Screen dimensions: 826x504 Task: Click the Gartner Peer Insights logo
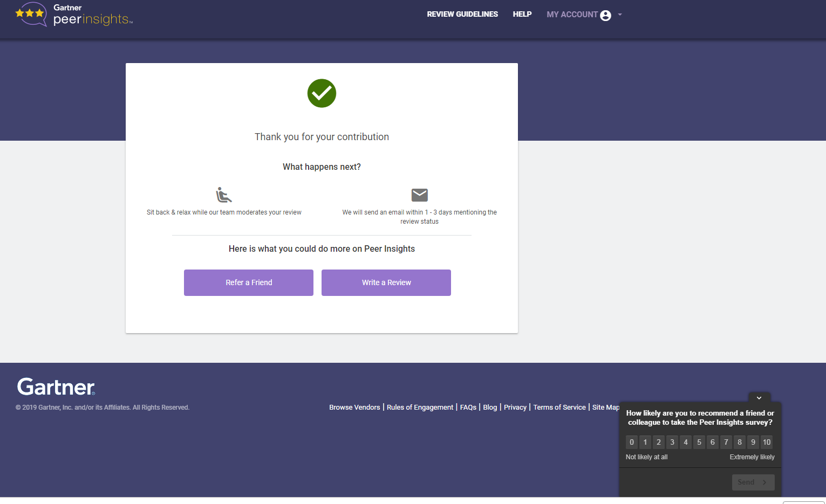pos(74,15)
